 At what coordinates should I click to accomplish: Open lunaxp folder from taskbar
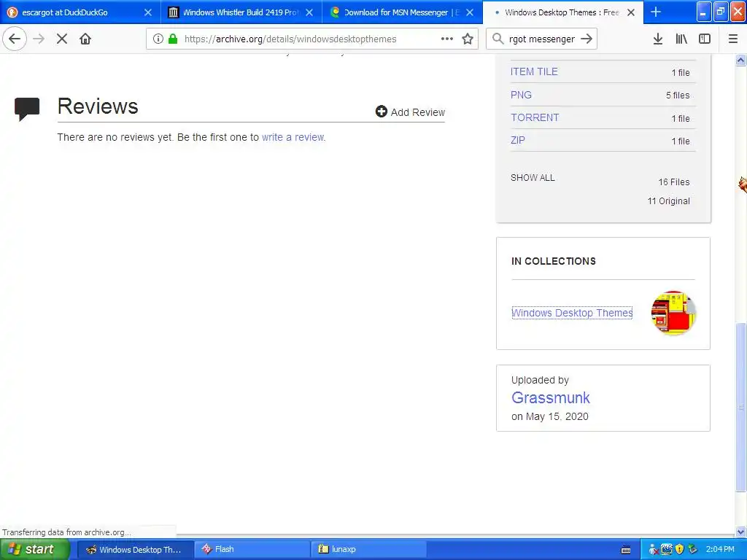(368, 550)
